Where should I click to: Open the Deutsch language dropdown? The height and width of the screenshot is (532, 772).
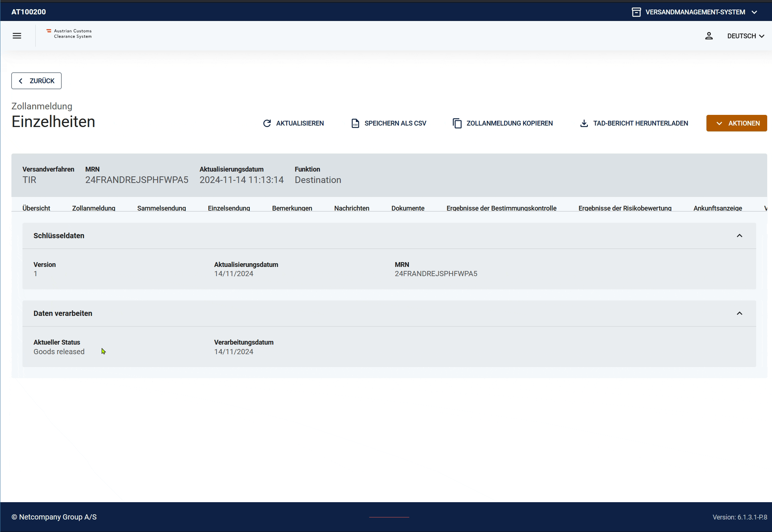coord(745,36)
